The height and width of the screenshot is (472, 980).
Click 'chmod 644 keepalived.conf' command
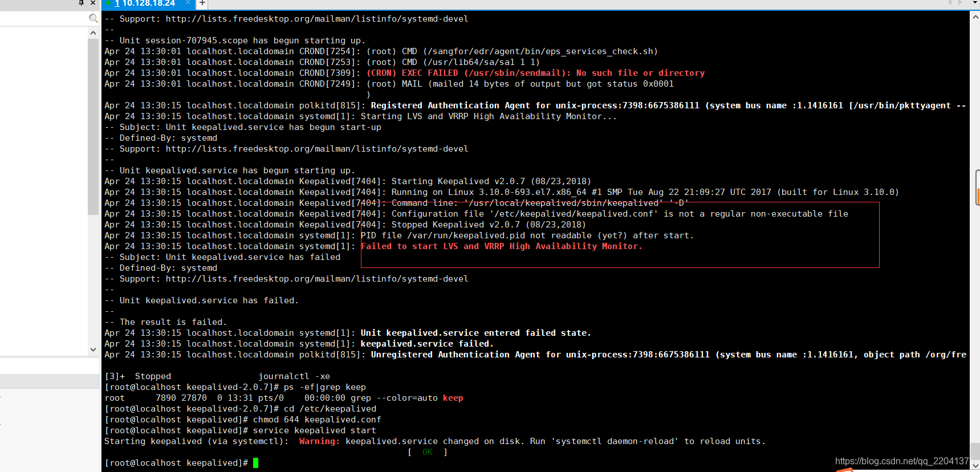coord(317,420)
